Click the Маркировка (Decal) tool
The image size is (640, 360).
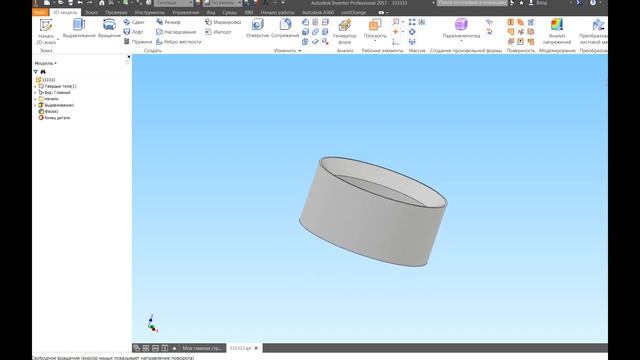click(223, 22)
